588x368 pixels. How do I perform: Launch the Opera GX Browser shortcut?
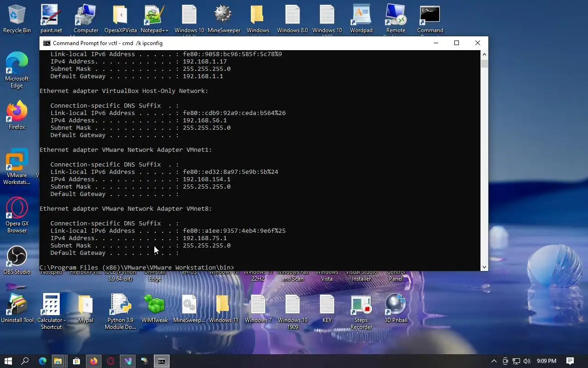17,215
